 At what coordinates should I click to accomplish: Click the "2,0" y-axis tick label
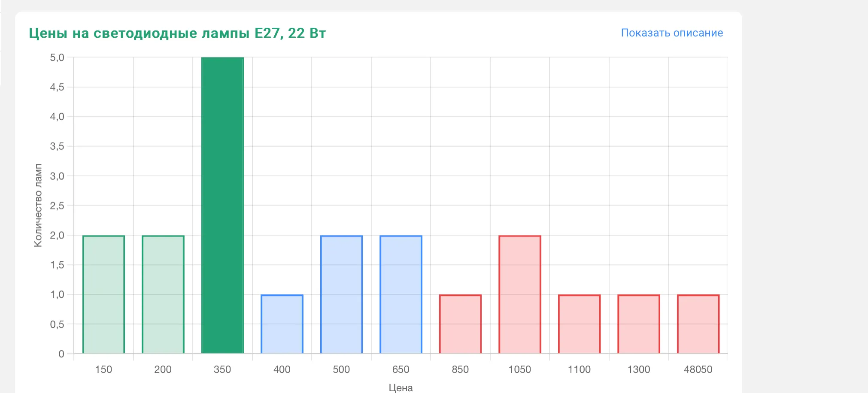tap(57, 235)
